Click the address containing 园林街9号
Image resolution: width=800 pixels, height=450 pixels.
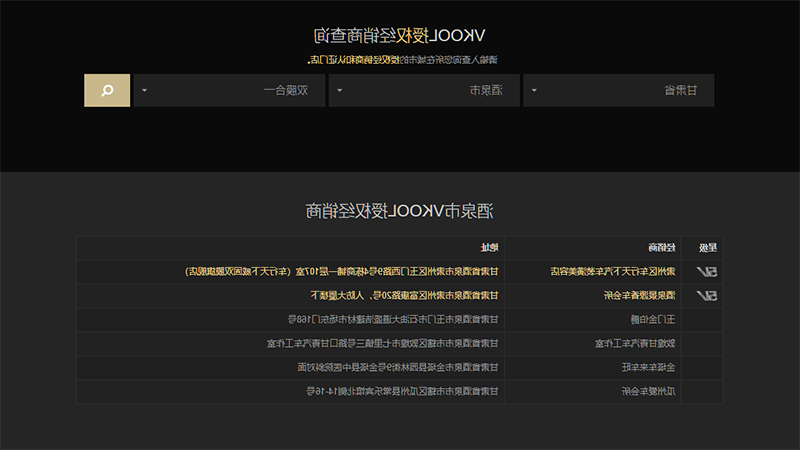click(x=398, y=367)
